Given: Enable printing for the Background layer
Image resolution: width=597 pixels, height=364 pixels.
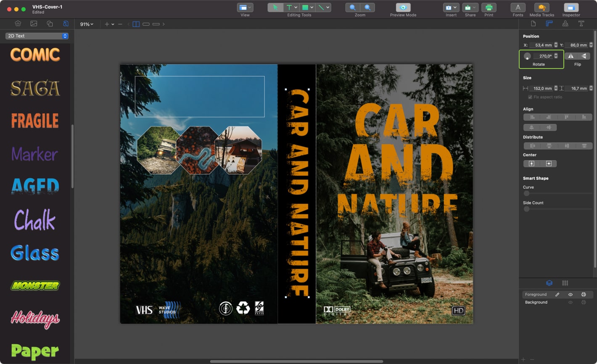Looking at the screenshot, I should (x=584, y=302).
